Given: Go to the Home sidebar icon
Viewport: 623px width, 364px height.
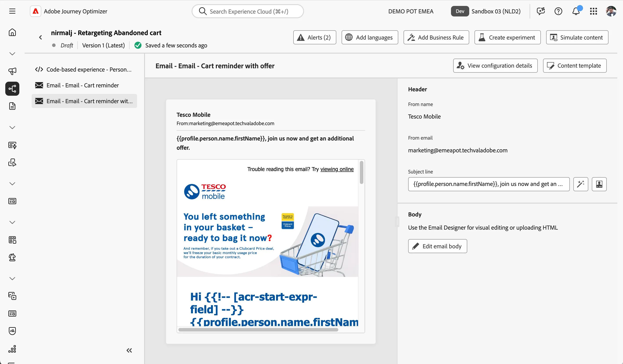Looking at the screenshot, I should (x=12, y=32).
